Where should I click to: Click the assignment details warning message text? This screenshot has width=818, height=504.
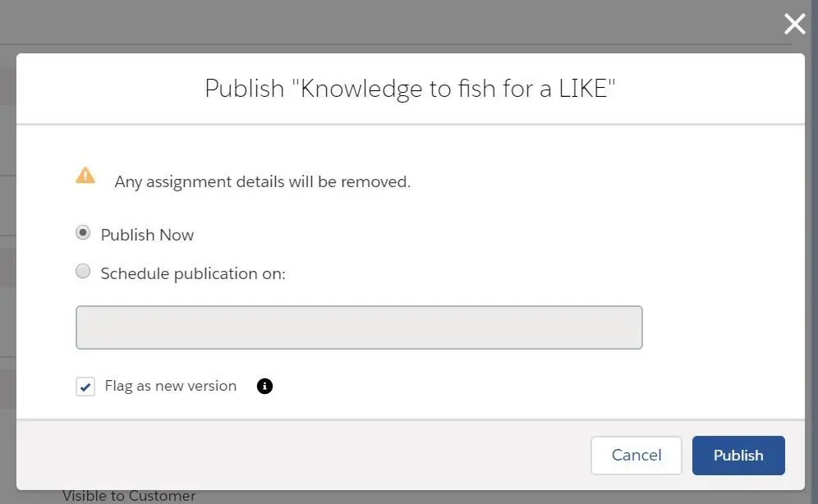tap(263, 182)
